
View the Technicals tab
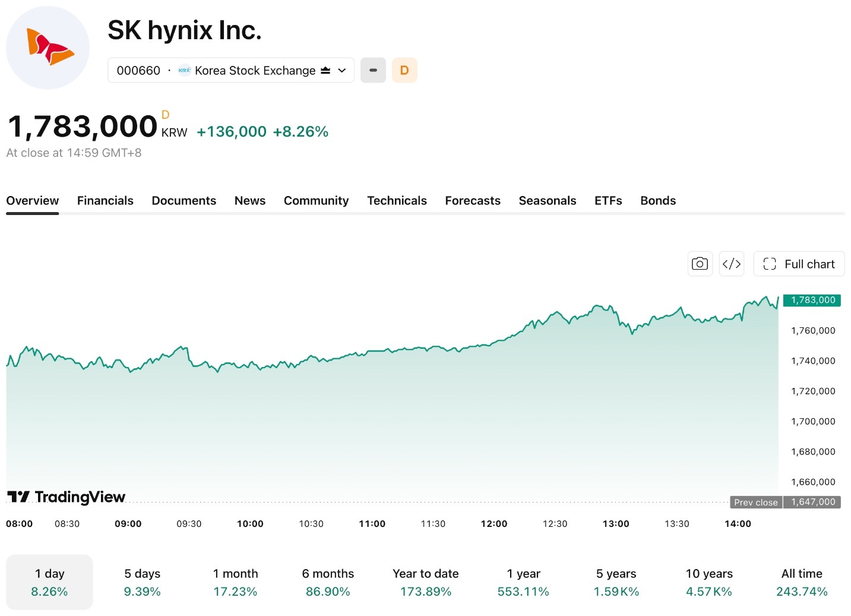397,201
